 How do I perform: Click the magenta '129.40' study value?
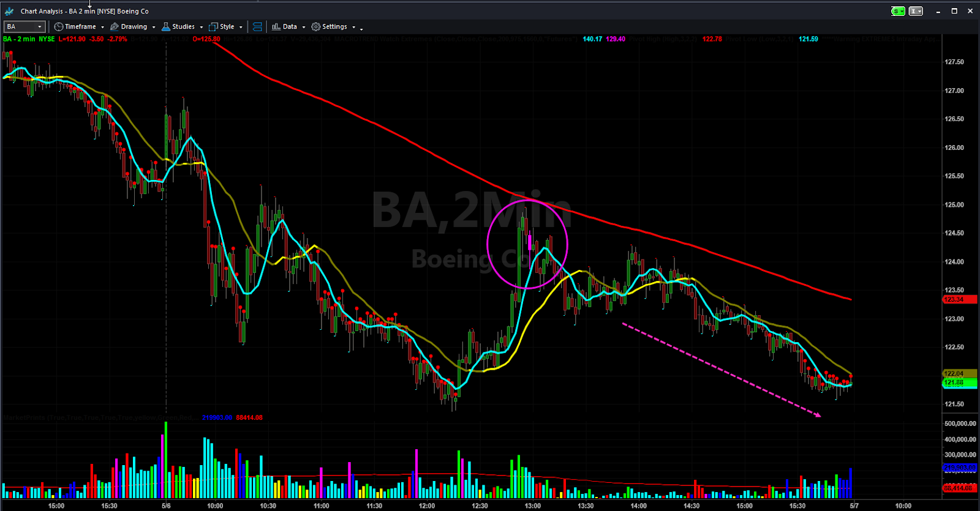coord(616,39)
